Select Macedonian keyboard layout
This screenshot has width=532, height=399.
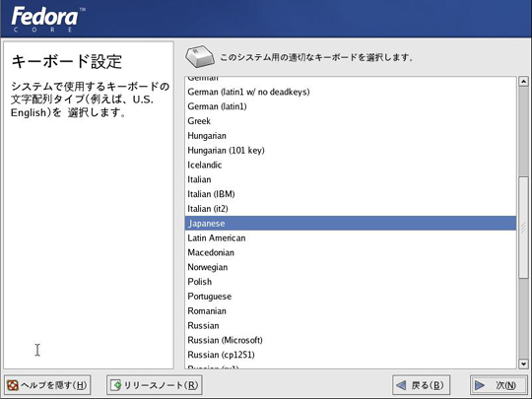point(351,252)
